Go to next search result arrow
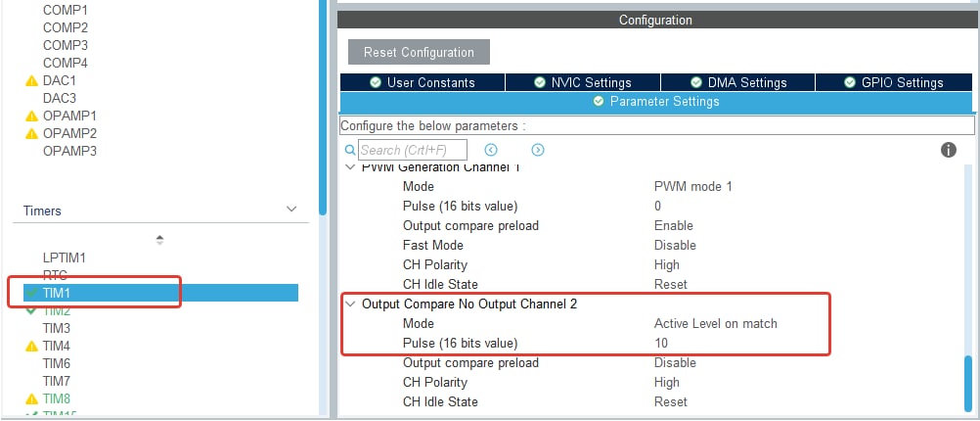Image resolution: width=980 pixels, height=421 pixels. [537, 150]
